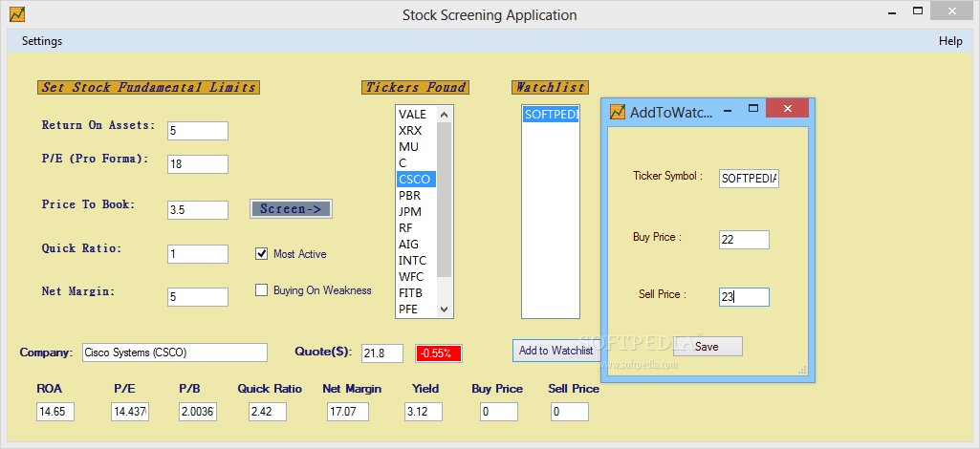Screen dimensions: 980x449
Task: Click the Tickers Found list scroll-up arrow
Action: coord(444,115)
